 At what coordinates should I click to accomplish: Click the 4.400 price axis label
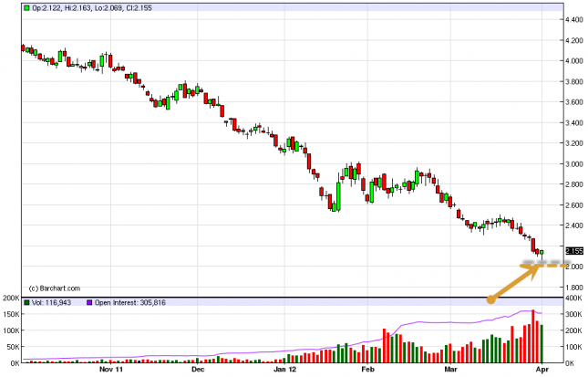coord(574,19)
